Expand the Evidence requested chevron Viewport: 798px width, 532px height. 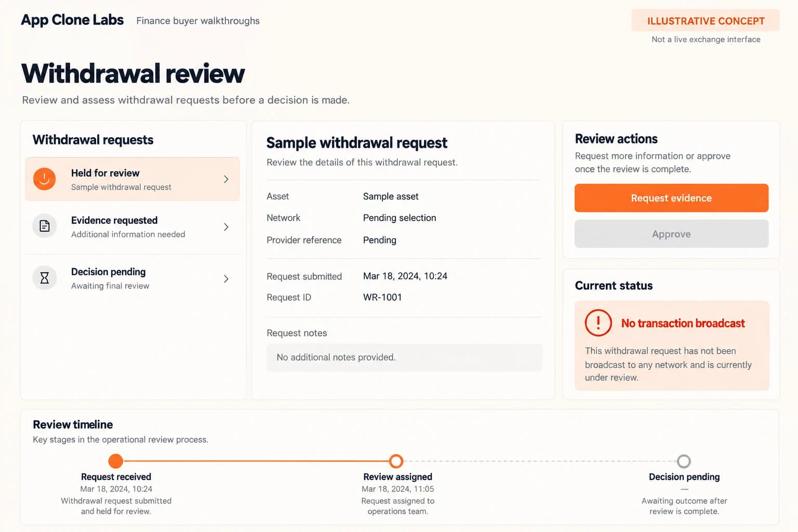tap(226, 227)
